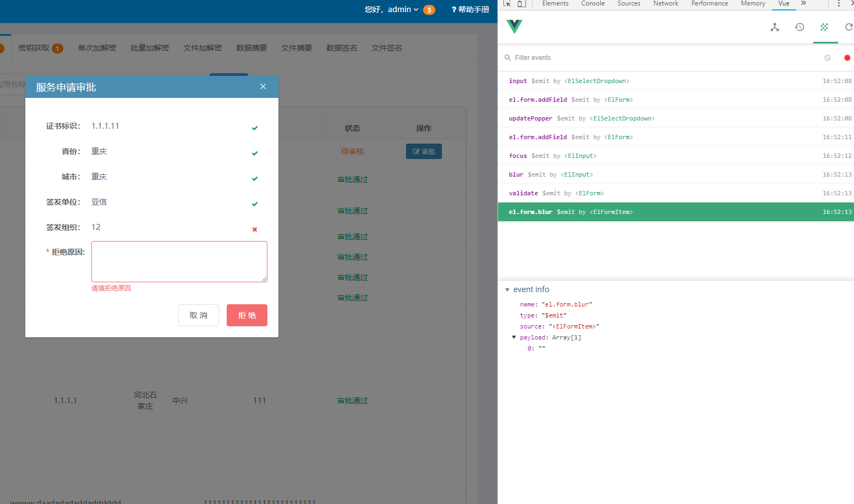The width and height of the screenshot is (854, 504).
Task: Click the Vue devtools refresh icon
Action: [849, 27]
